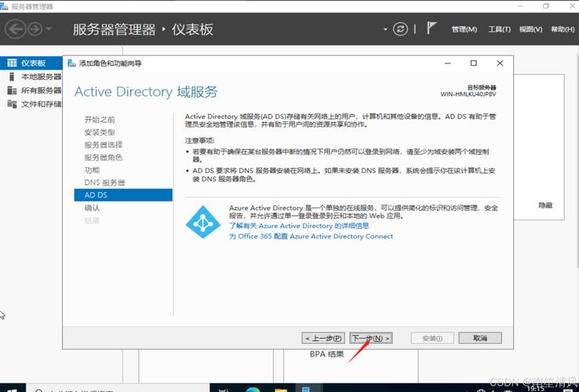Select 仪表板 in the left navigation

[x=31, y=64]
